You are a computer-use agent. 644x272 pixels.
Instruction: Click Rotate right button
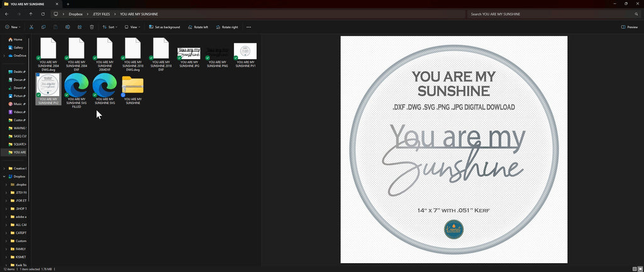tap(226, 27)
